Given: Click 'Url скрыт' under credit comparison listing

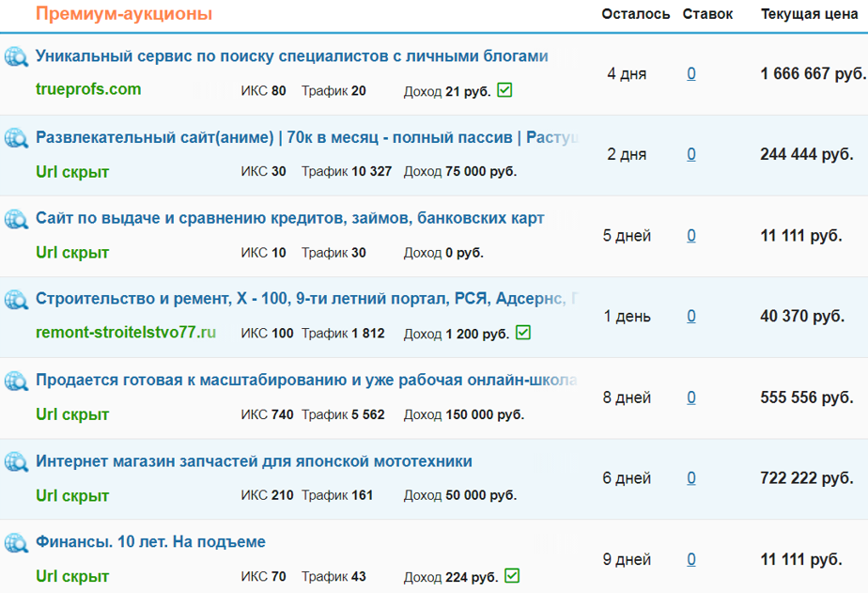Looking at the screenshot, I should pos(72,253).
